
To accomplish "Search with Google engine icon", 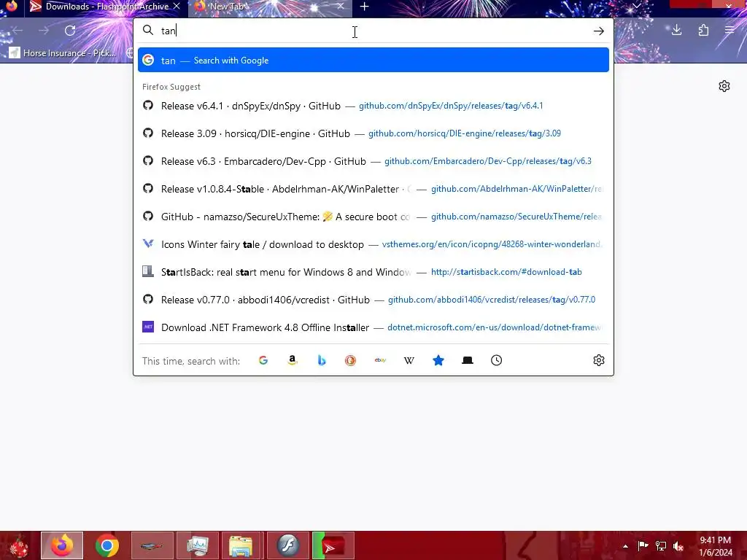I will click(263, 360).
